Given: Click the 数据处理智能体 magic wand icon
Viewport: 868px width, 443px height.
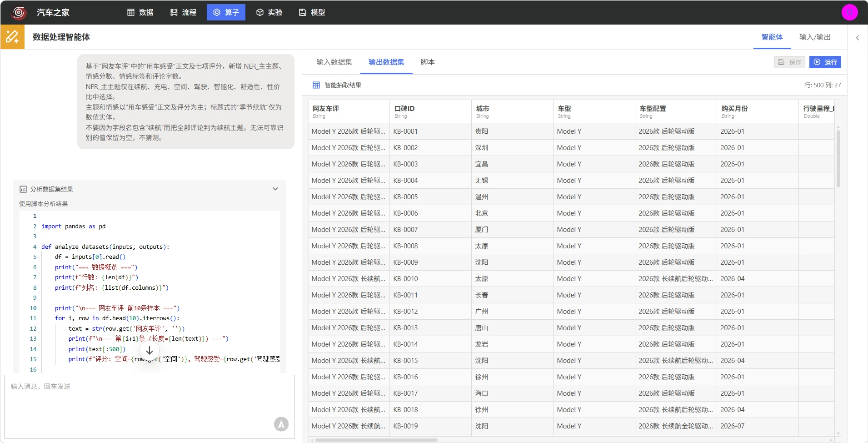Looking at the screenshot, I should tap(12, 37).
